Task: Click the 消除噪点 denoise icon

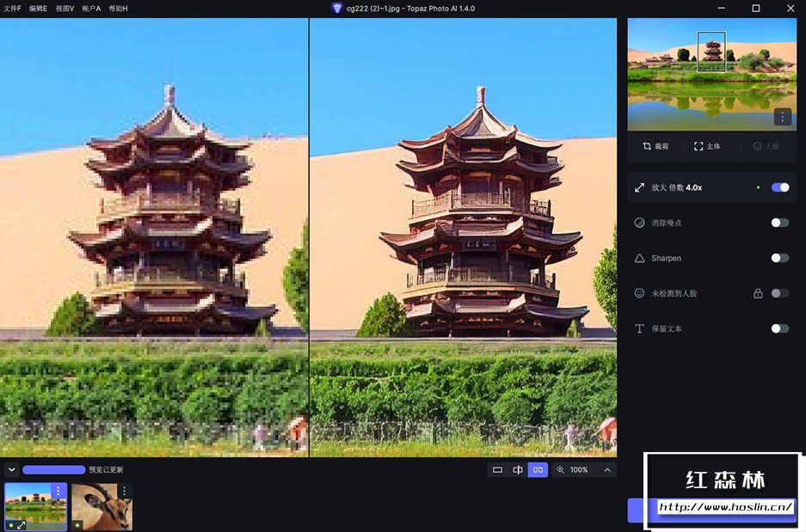Action: (639, 223)
